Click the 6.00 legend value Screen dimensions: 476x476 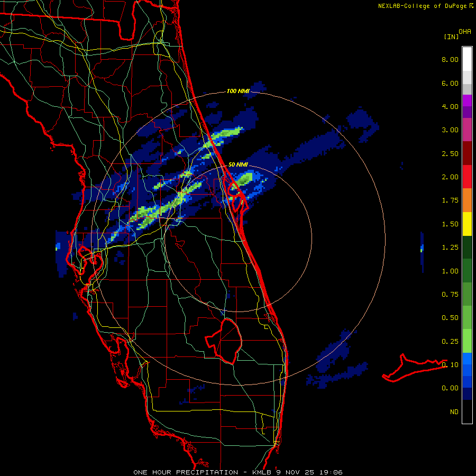[450, 83]
